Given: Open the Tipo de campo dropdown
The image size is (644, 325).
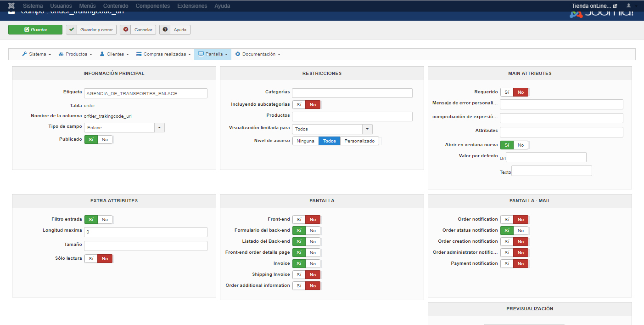Looking at the screenshot, I should pyautogui.click(x=124, y=128).
